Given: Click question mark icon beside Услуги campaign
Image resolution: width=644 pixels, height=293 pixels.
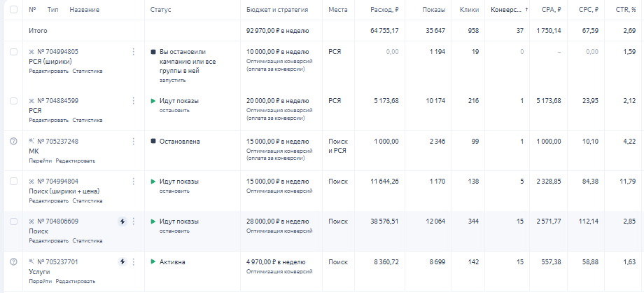Looking at the screenshot, I should coord(13,261).
